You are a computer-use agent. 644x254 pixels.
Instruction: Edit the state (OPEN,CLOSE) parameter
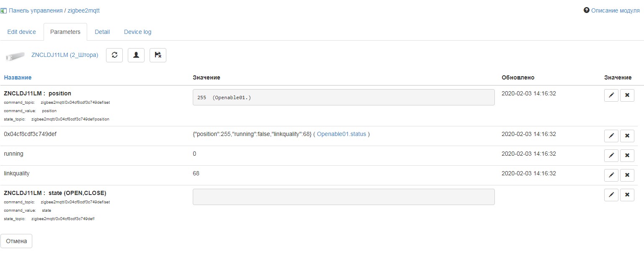coord(611,195)
